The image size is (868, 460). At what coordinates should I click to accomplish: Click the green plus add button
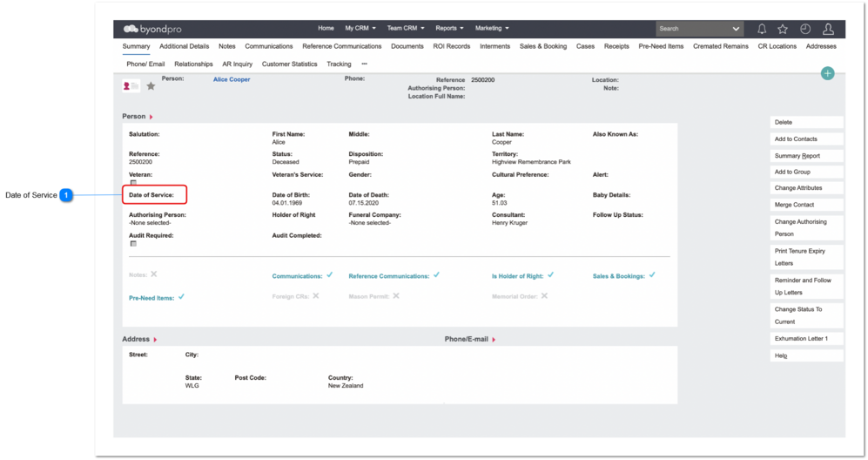[x=828, y=73]
